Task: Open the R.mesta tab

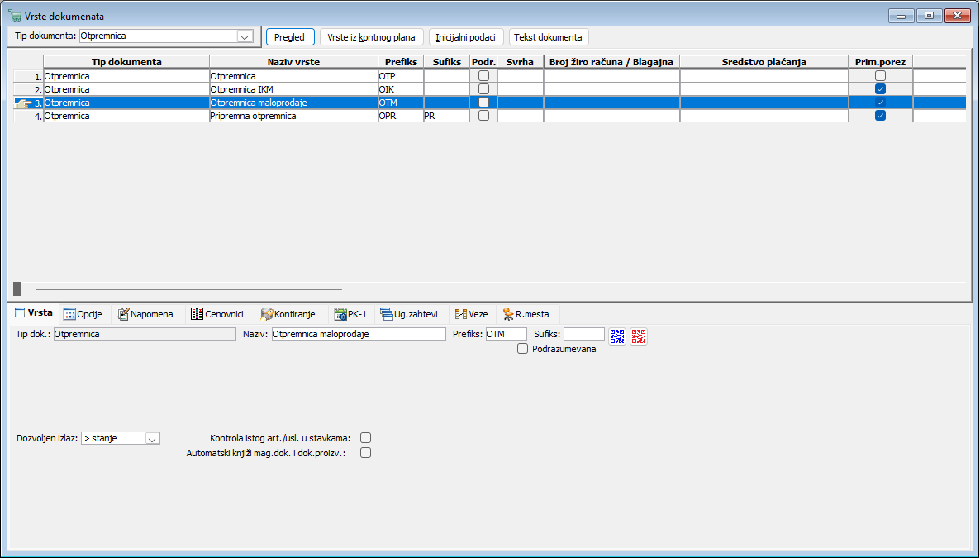Action: (526, 314)
